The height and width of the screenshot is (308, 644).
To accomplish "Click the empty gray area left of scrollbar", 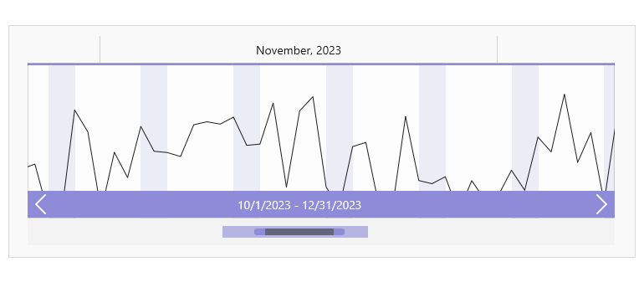I will tap(125, 232).
